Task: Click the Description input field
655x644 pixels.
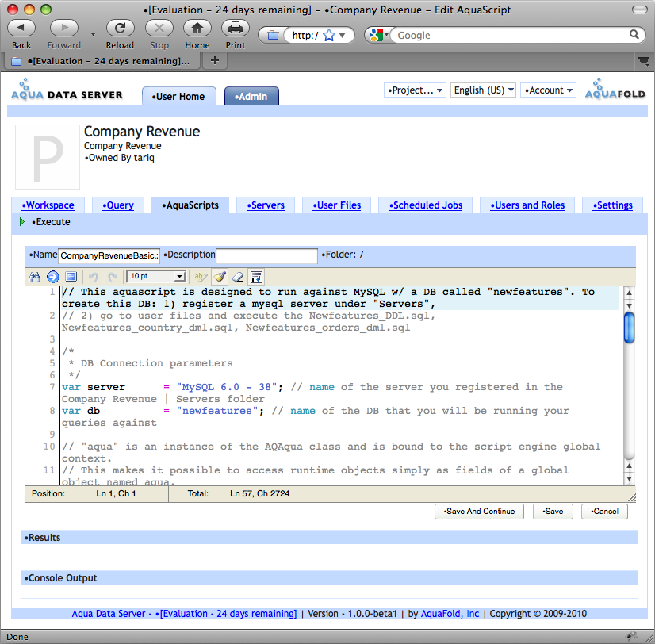Action: tap(266, 255)
